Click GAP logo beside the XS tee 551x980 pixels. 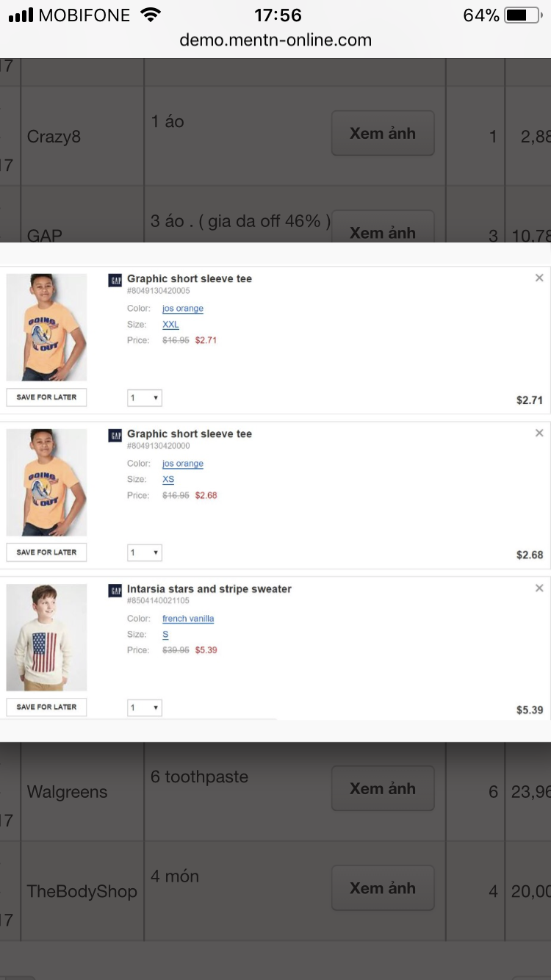[115, 435]
